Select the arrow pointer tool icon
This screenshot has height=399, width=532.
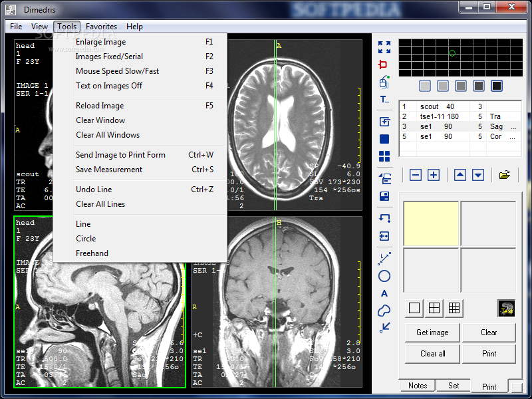[385, 327]
